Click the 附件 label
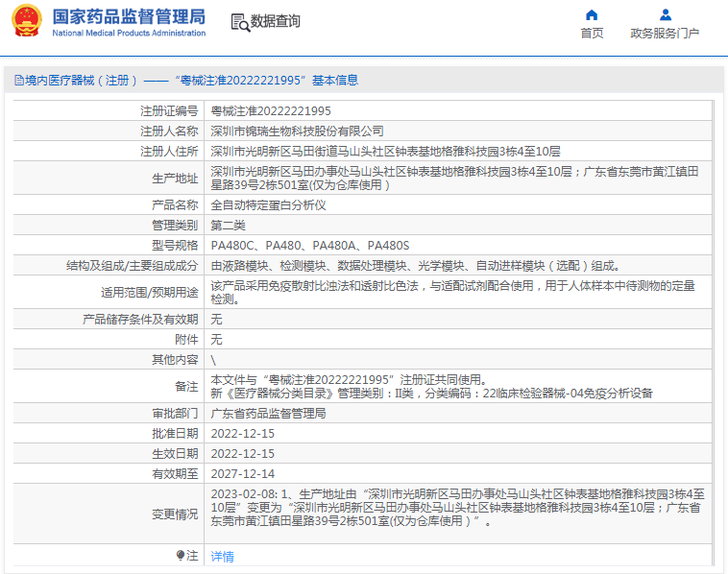Screen dimensions: 728x574 [x=186, y=339]
